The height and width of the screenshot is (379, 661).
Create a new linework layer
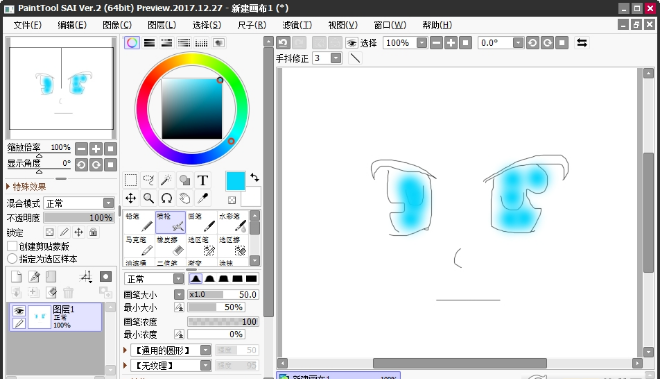pos(34,277)
